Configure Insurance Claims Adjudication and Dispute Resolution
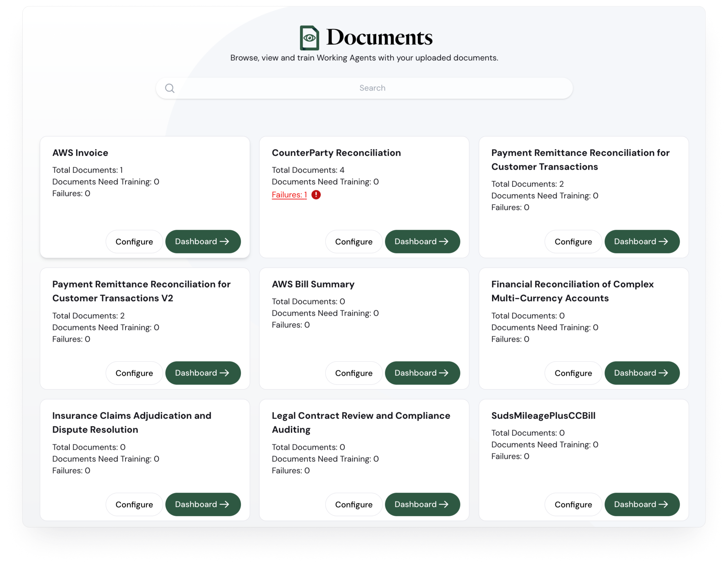This screenshot has height=566, width=728. (134, 504)
